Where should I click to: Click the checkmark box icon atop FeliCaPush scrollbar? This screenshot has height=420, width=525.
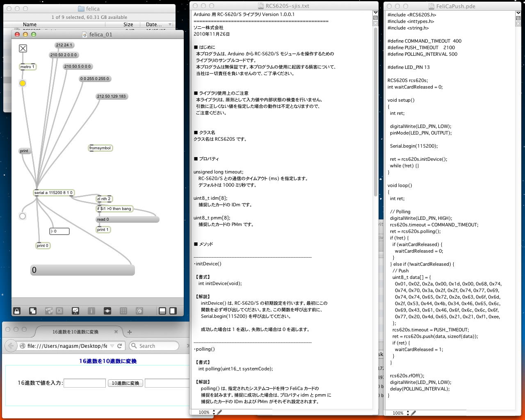[518, 18]
